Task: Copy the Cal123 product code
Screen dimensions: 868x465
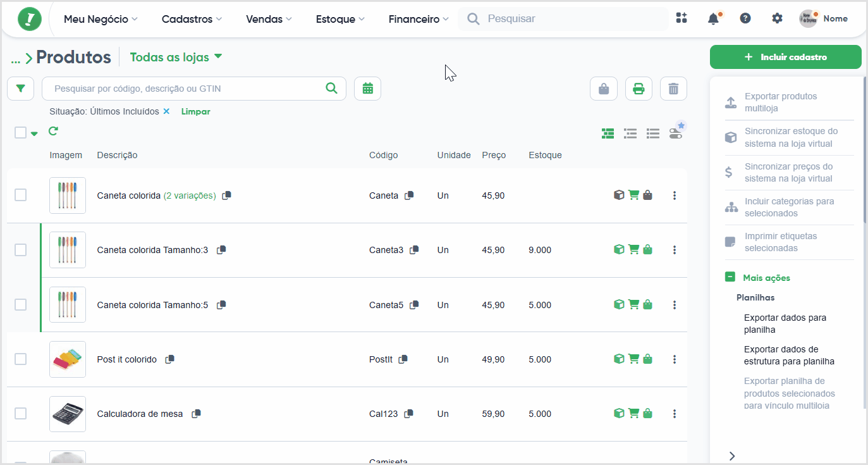Action: pos(409,414)
